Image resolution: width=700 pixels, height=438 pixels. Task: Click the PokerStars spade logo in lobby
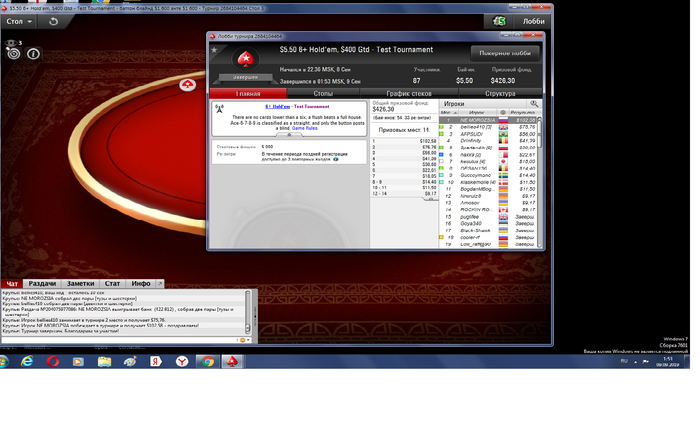[x=246, y=58]
